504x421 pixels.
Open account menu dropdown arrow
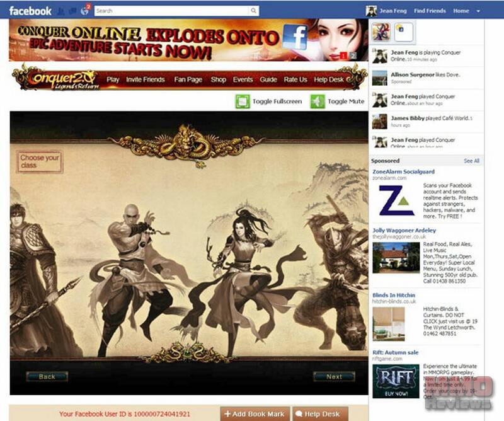click(x=478, y=11)
